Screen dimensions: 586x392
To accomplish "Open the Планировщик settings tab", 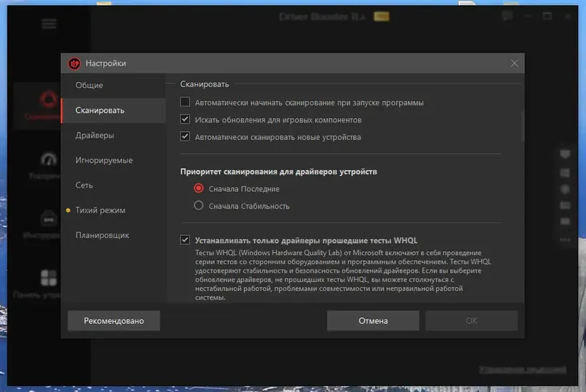I will point(114,235).
